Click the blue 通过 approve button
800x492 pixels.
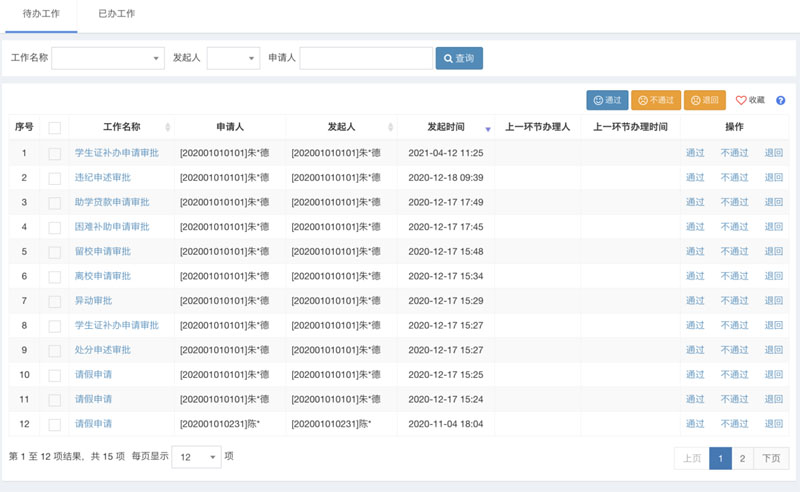click(x=608, y=100)
